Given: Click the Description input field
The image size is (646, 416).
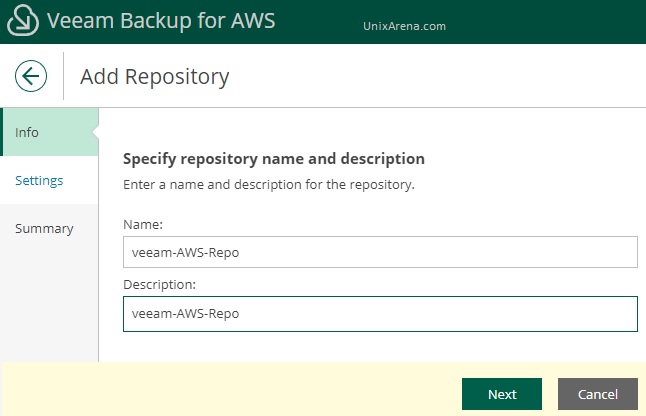Looking at the screenshot, I should [x=380, y=314].
